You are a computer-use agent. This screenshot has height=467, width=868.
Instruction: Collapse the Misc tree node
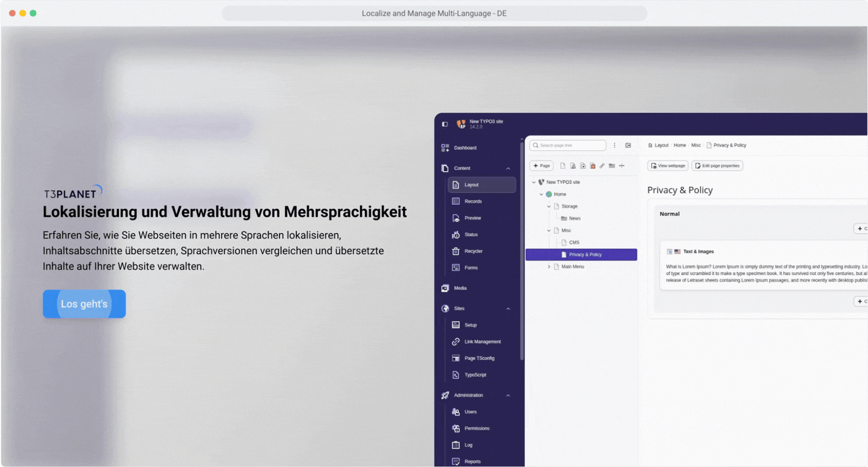(549, 230)
